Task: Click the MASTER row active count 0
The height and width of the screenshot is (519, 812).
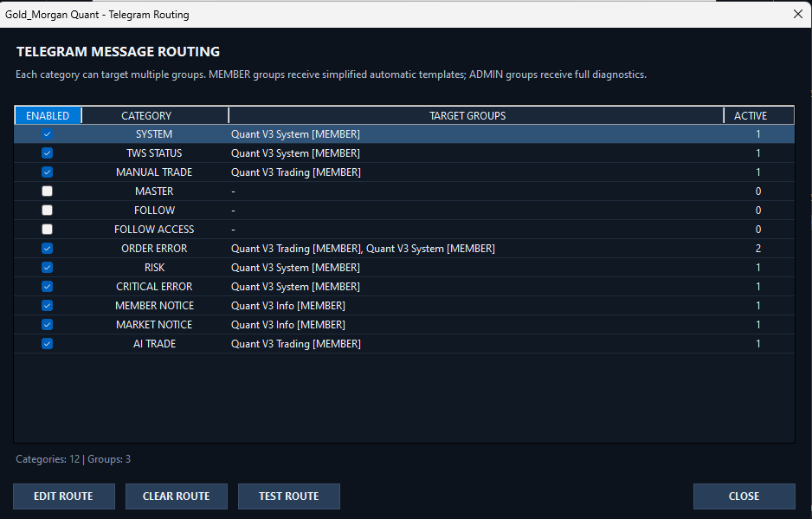Action: click(x=758, y=191)
